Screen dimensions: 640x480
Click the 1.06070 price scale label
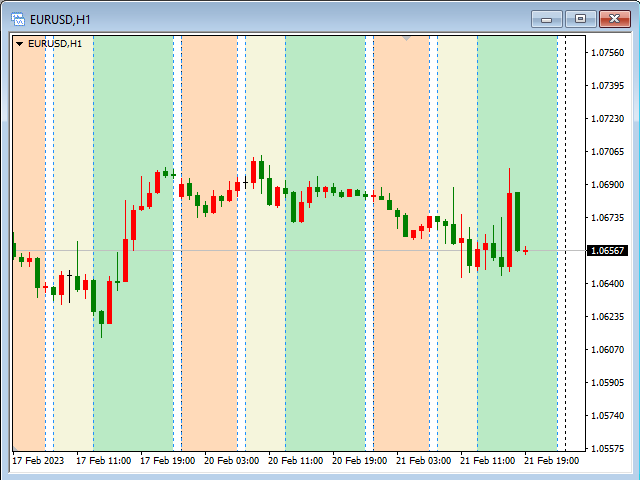pyautogui.click(x=607, y=350)
